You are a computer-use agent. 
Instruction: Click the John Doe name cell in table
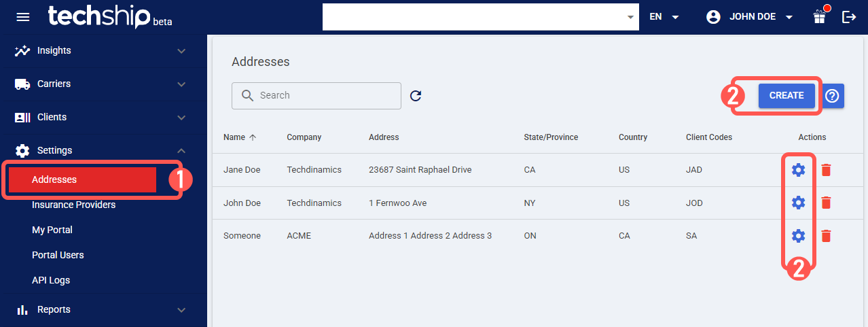point(242,203)
